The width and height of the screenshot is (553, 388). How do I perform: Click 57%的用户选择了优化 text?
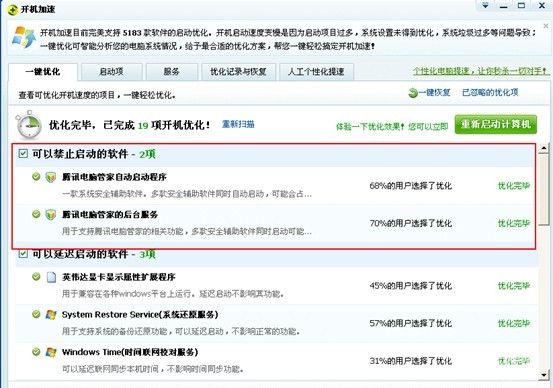pos(411,323)
